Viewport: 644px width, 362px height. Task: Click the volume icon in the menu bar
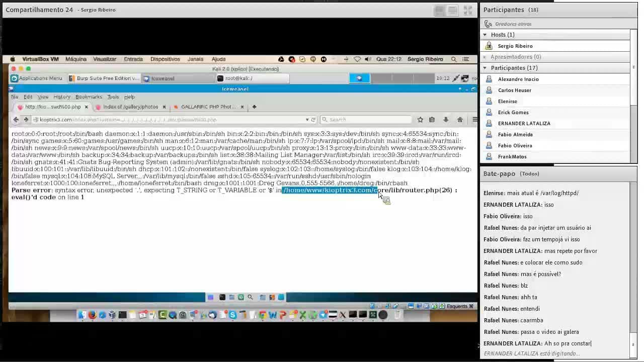(x=368, y=59)
